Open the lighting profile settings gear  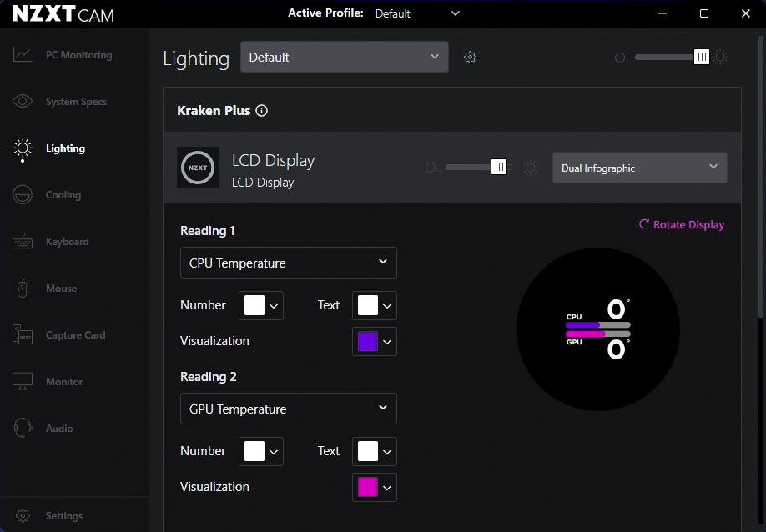click(470, 57)
